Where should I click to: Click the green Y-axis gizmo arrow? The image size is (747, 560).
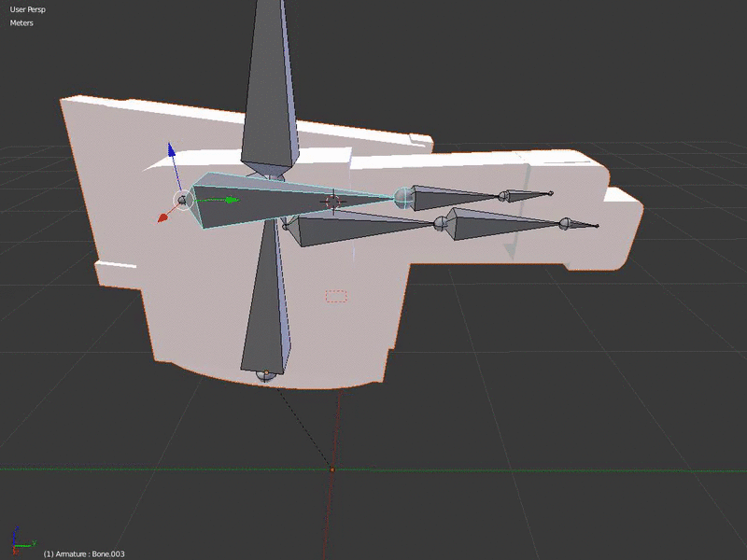click(231, 200)
